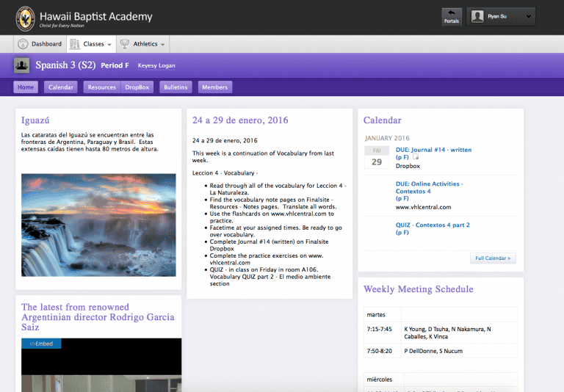Click the user avatar beside Ryan Su
This screenshot has height=392, width=564.
coord(477,16)
